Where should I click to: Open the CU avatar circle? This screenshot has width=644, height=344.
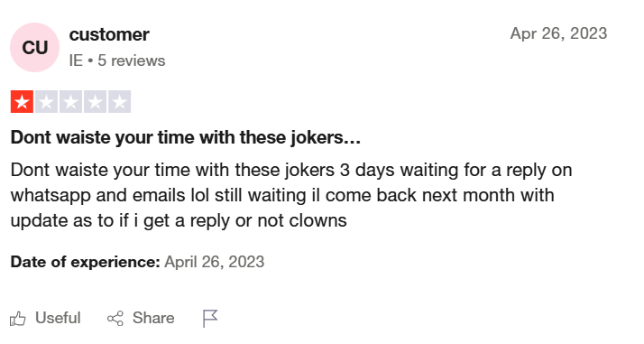pos(35,47)
